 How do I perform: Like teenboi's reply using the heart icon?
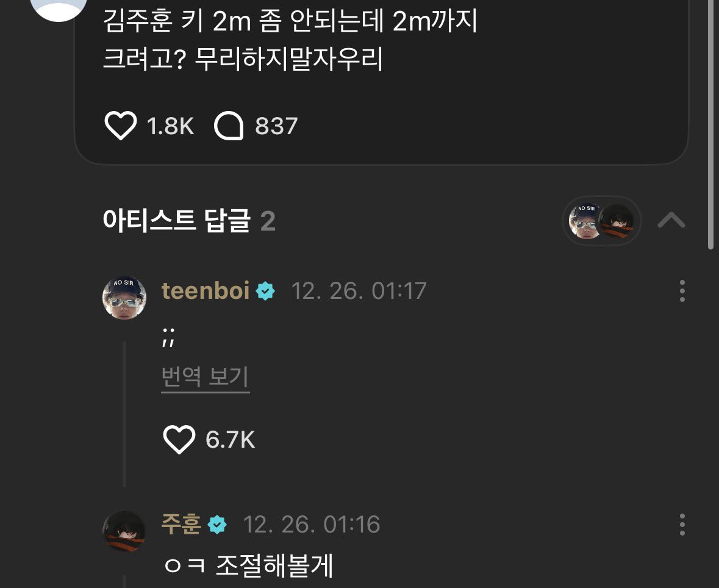pyautogui.click(x=178, y=439)
